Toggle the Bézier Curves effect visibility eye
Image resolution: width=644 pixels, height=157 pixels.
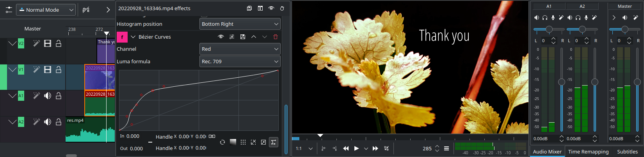(x=221, y=37)
